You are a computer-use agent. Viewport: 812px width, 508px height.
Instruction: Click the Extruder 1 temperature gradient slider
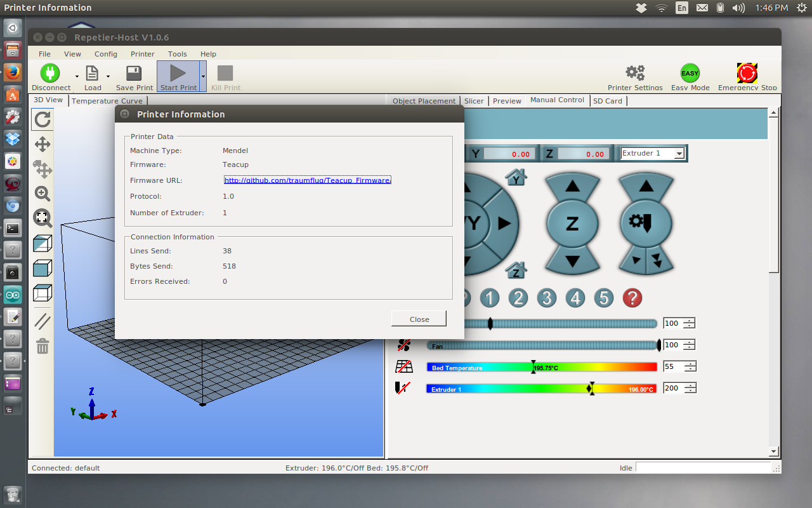(542, 388)
